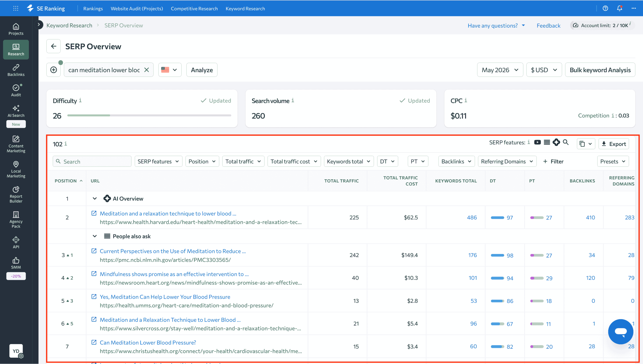643x364 pixels.
Task: Open the YD user profile avatar
Action: pyautogui.click(x=16, y=351)
